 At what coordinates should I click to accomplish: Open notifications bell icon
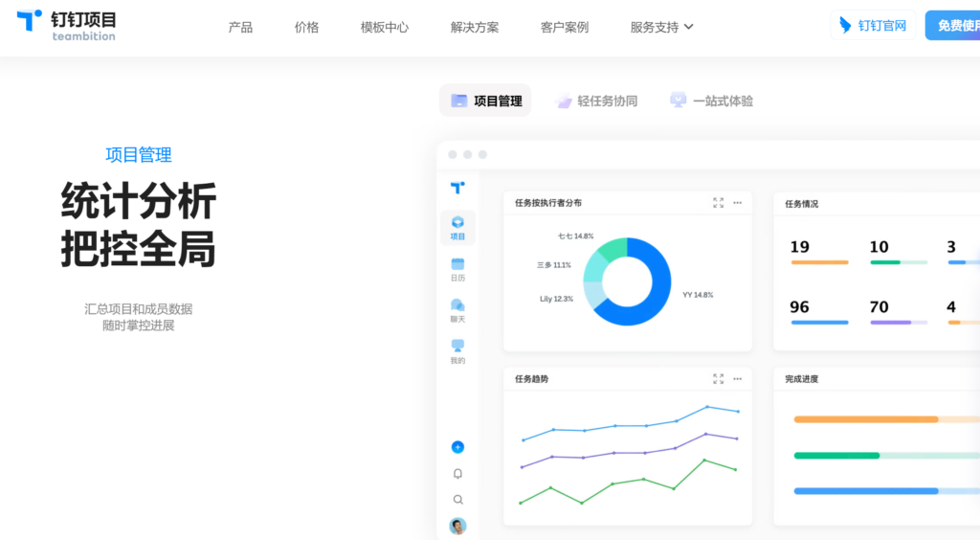point(457,474)
